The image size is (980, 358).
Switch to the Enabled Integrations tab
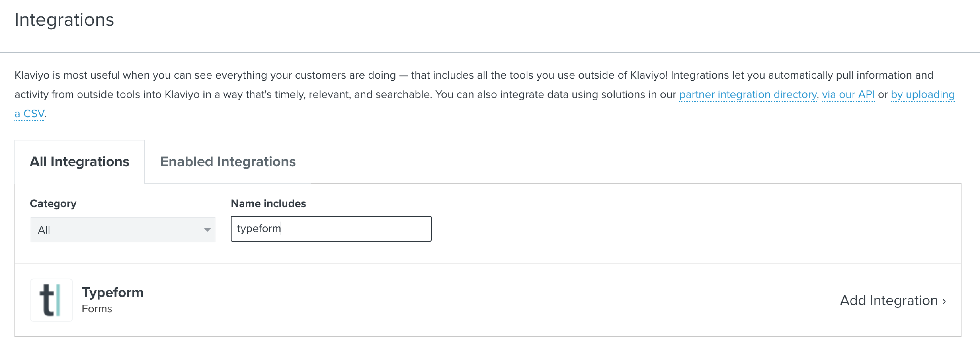coord(228,162)
